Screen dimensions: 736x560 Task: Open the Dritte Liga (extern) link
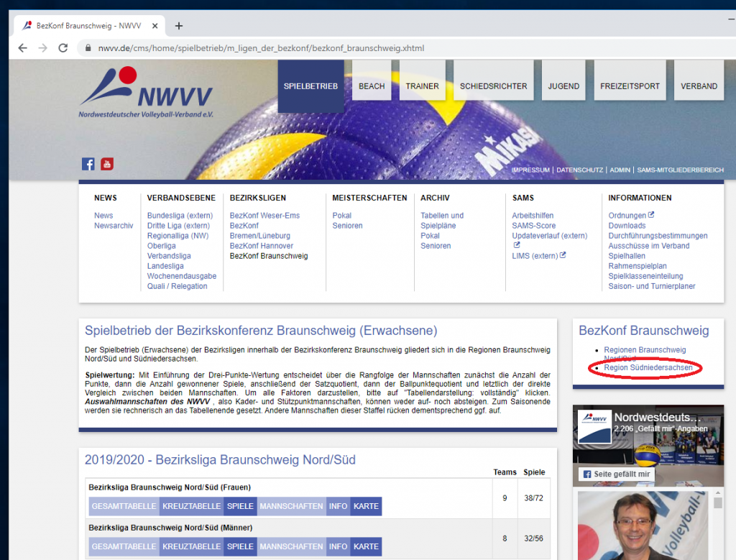[178, 226]
